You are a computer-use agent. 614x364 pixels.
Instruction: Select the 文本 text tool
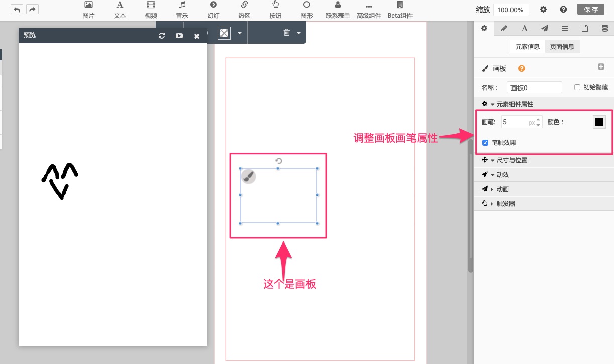(x=120, y=10)
